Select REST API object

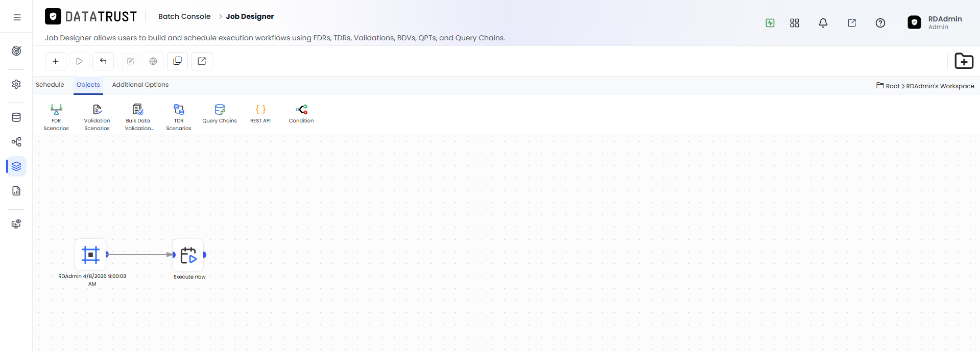[260, 114]
